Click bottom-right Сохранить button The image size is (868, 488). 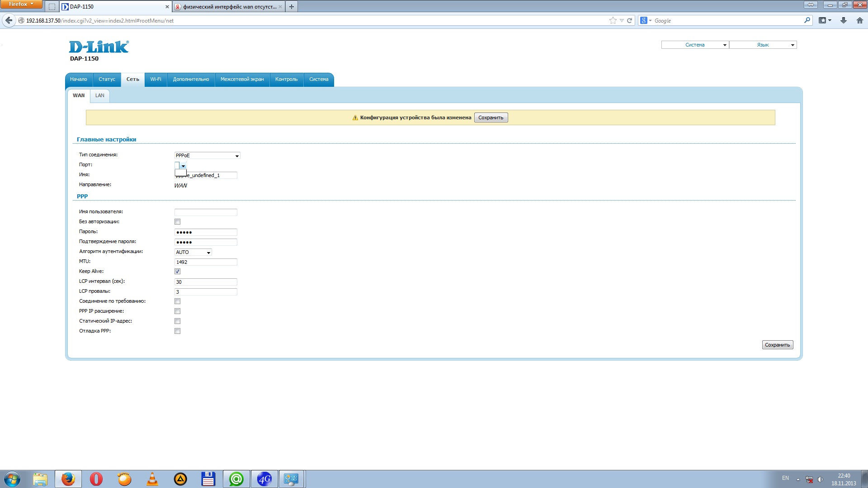tap(777, 345)
